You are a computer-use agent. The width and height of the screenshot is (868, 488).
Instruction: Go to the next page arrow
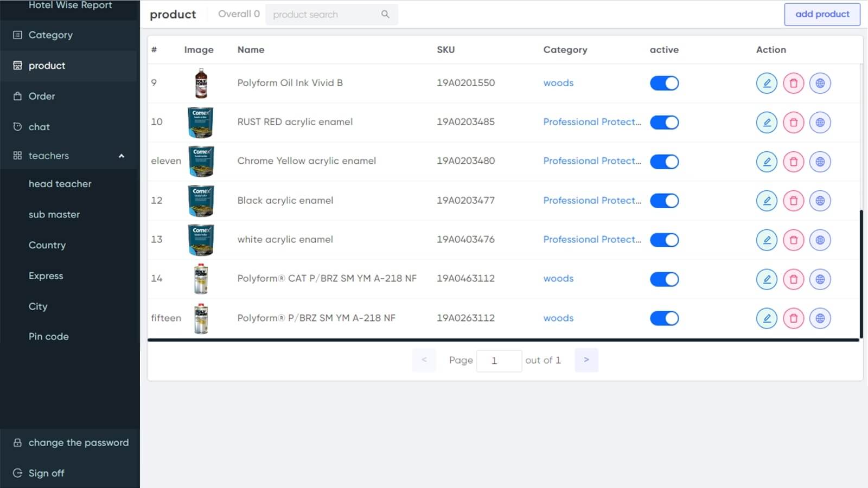click(x=586, y=360)
